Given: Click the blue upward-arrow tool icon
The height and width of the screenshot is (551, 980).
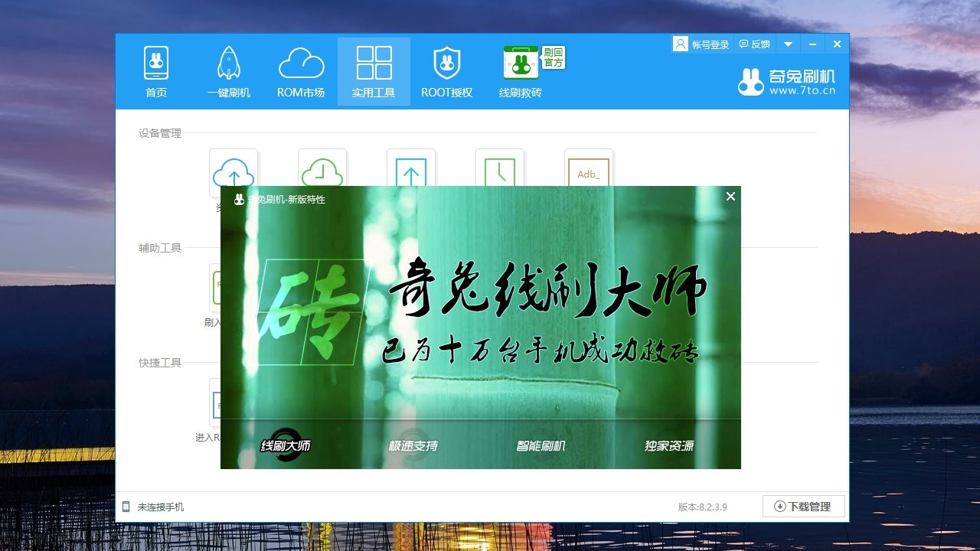Looking at the screenshot, I should [x=411, y=172].
